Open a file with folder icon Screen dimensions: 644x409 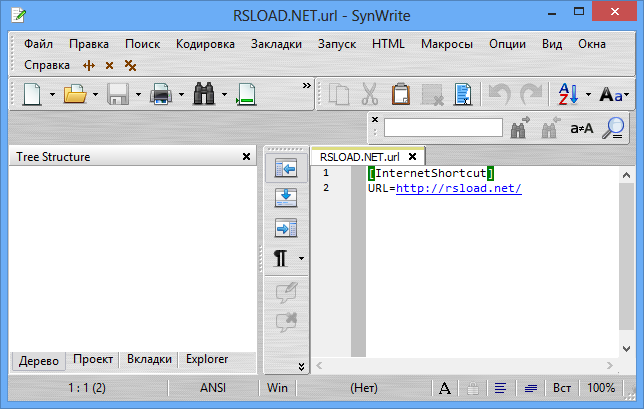click(x=75, y=94)
